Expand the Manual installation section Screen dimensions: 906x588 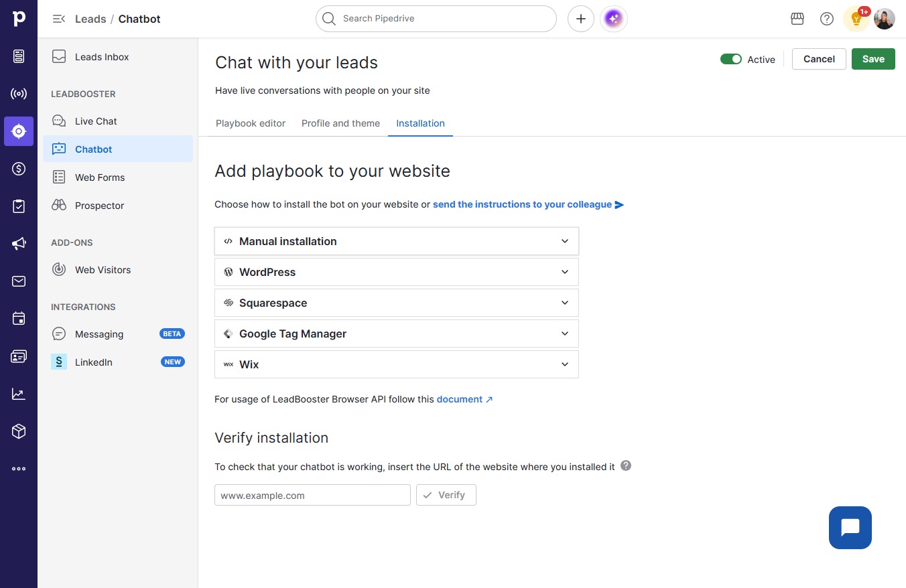[x=397, y=241]
